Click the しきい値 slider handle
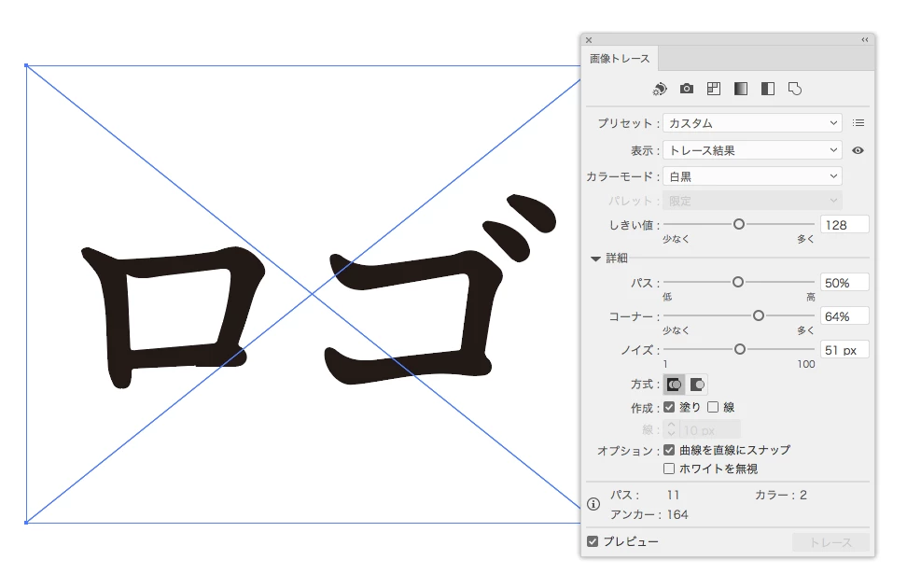 coord(739,224)
